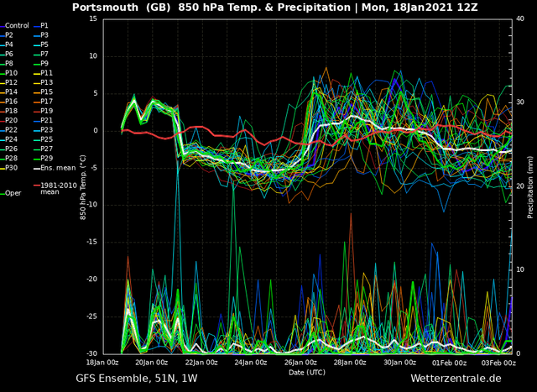Click legend entry 'P4'
This screenshot has width=537, height=392.
(8, 44)
